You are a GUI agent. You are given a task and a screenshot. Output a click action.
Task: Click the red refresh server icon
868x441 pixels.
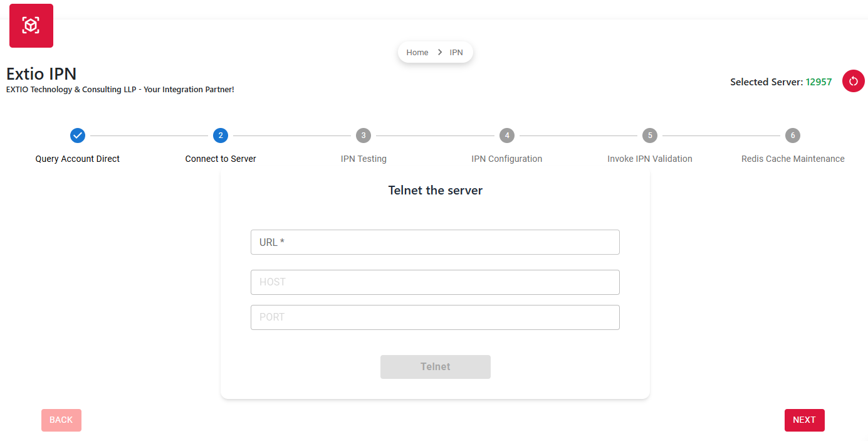tap(853, 81)
